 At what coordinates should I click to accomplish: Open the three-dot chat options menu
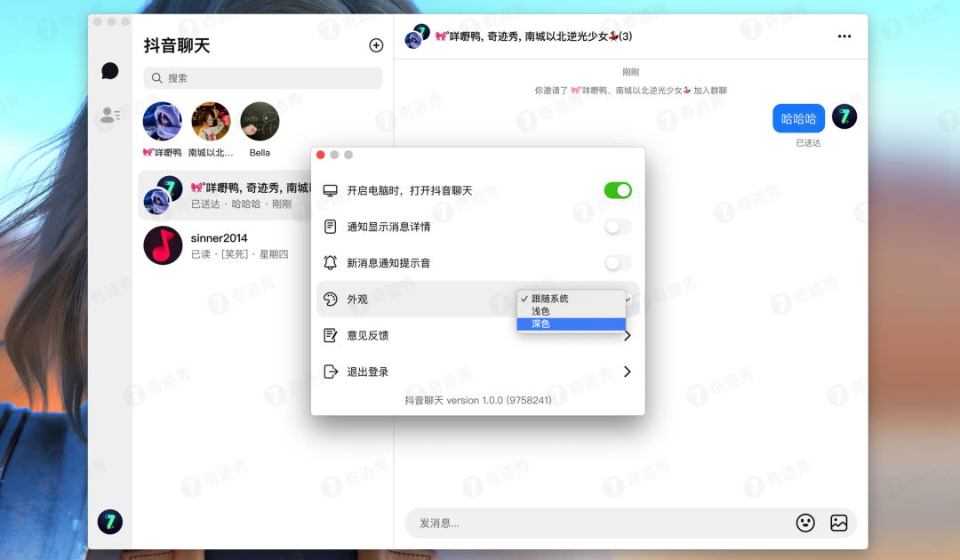tap(844, 36)
